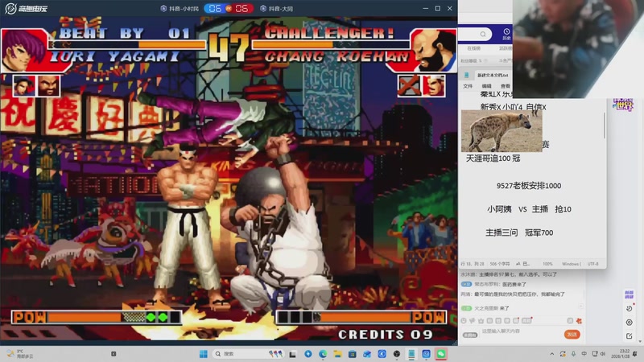The width and height of the screenshot is (644, 362).
Task: Toggle IME 中 language indicator in tray
Action: [584, 354]
